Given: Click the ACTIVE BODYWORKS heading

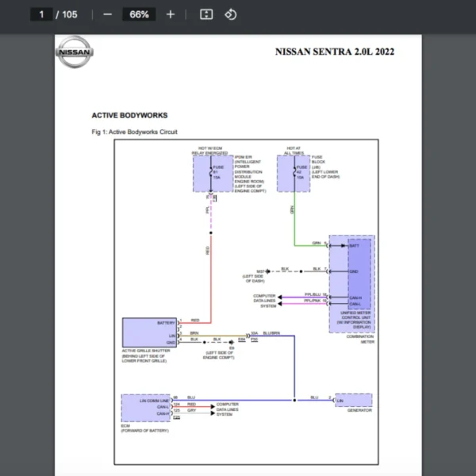Looking at the screenshot, I should 129,115.
